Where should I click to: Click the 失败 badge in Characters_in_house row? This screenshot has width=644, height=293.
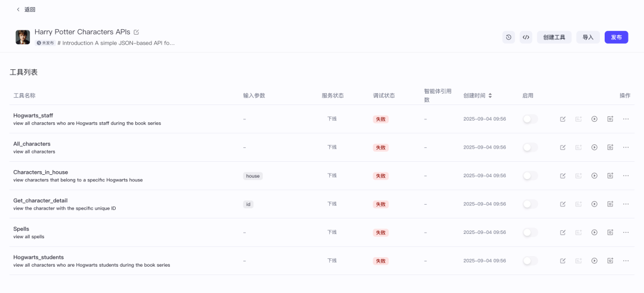[380, 176]
